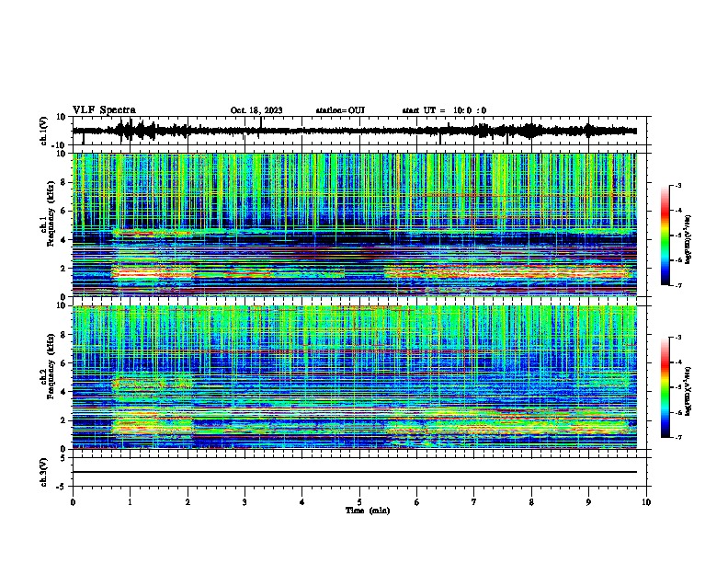Image resolution: width=728 pixels, height=563 pixels.
Task: Click the ch.1 'Frequency (kHz)' axis label
Action: coord(50,213)
